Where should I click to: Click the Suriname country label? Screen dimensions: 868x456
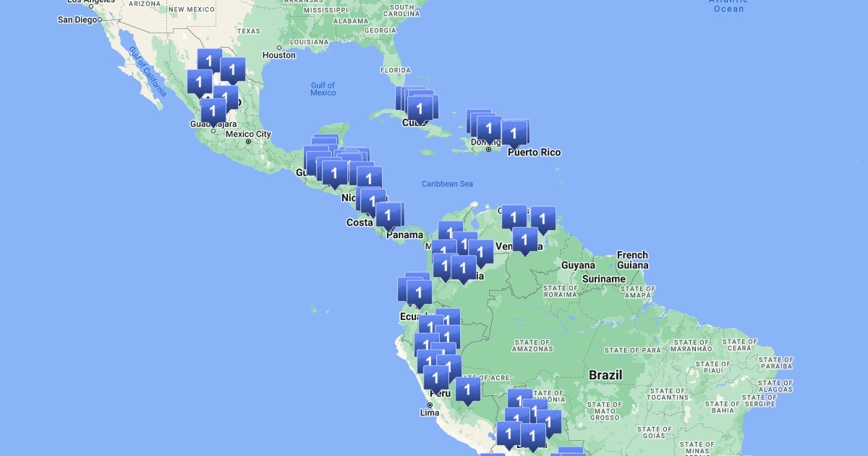[603, 279]
